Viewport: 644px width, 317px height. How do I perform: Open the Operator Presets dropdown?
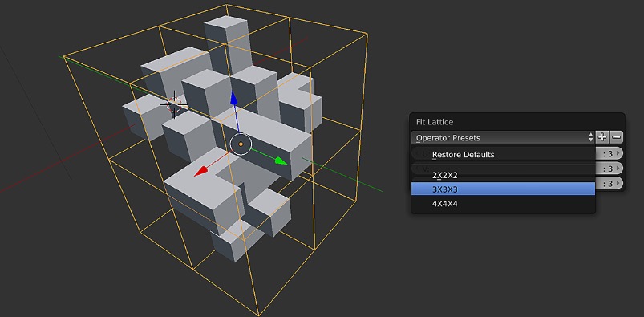[x=504, y=138]
